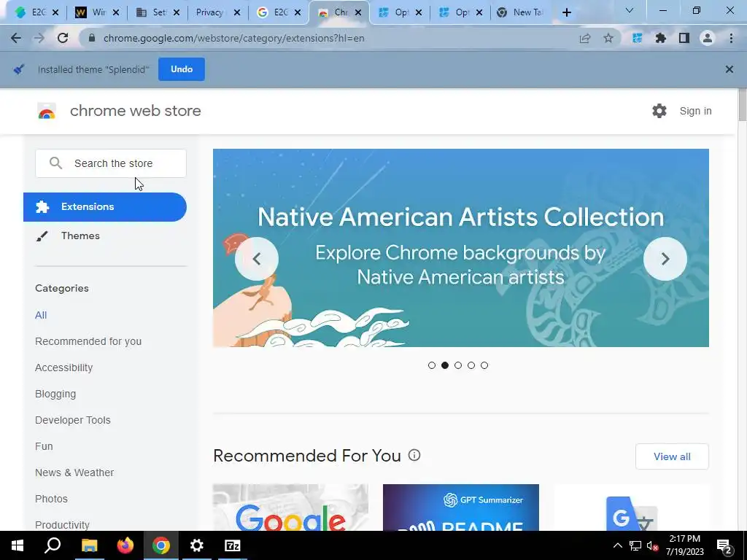Show the previous banner slide
This screenshot has height=560, width=747.
pyautogui.click(x=257, y=259)
